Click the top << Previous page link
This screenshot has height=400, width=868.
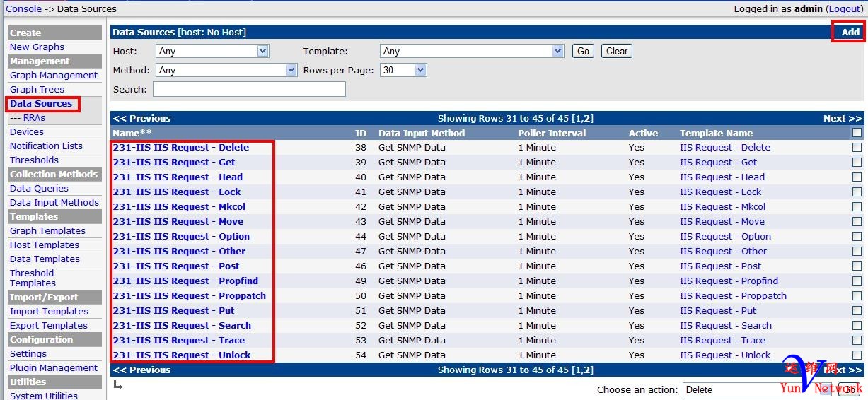tap(142, 118)
